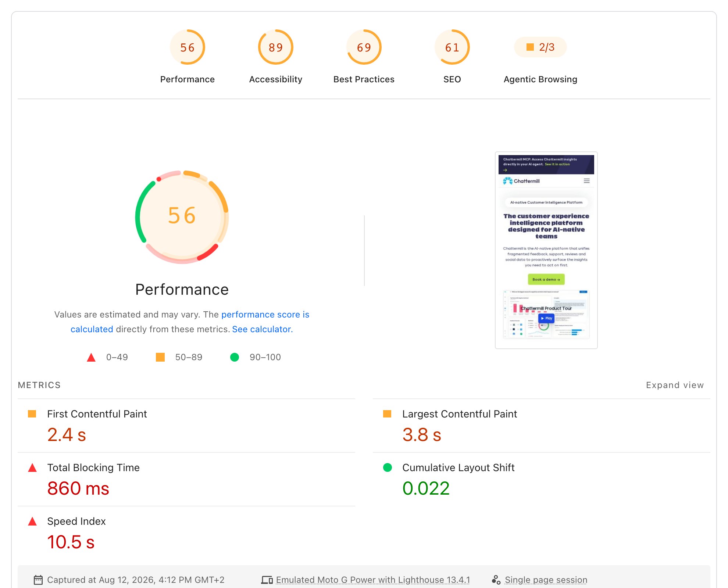Go to the Best Practices category label
Viewport: 728px width, 588px height.
(364, 79)
